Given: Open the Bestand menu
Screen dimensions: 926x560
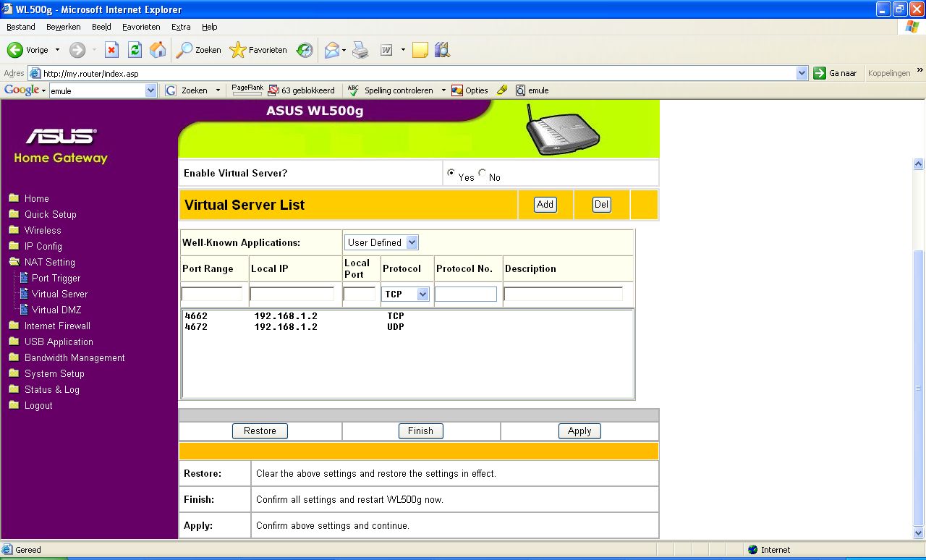Looking at the screenshot, I should pyautogui.click(x=21, y=27).
